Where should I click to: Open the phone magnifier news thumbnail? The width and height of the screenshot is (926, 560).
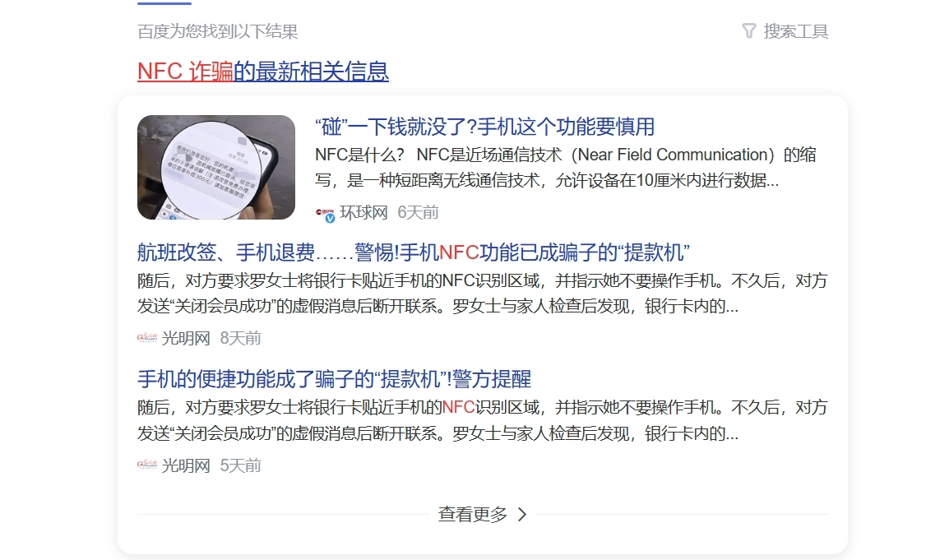[x=216, y=167]
